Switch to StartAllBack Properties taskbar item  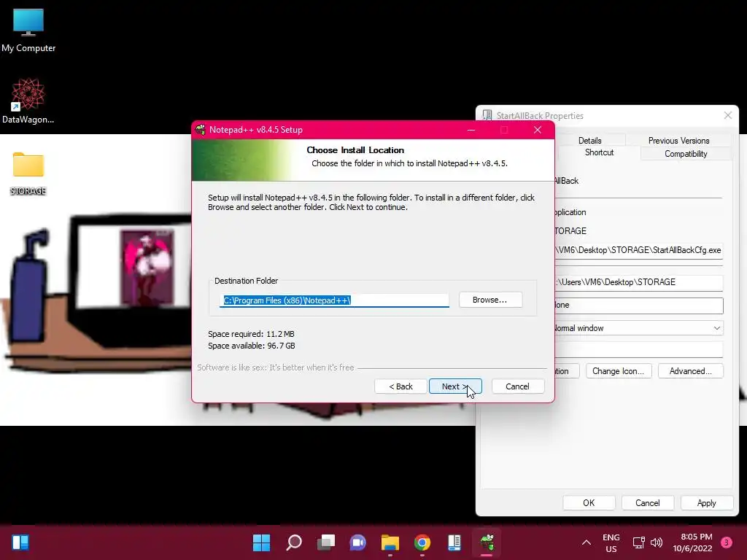click(454, 542)
